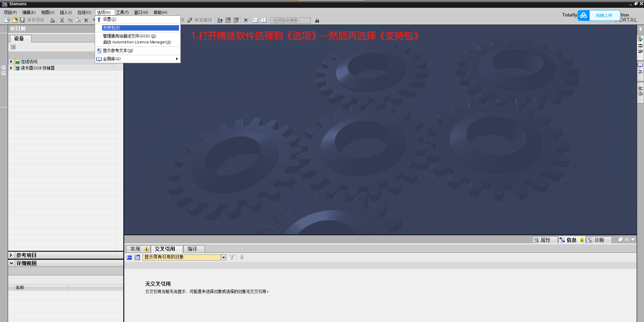Screen dimensions: 644x322
Task: Click the Open Project folder icon
Action: [x=15, y=20]
